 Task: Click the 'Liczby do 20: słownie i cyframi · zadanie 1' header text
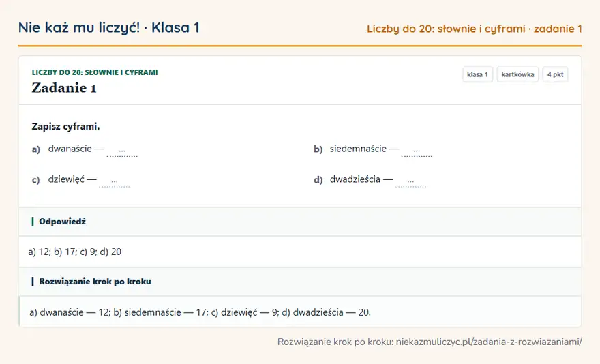pos(475,29)
